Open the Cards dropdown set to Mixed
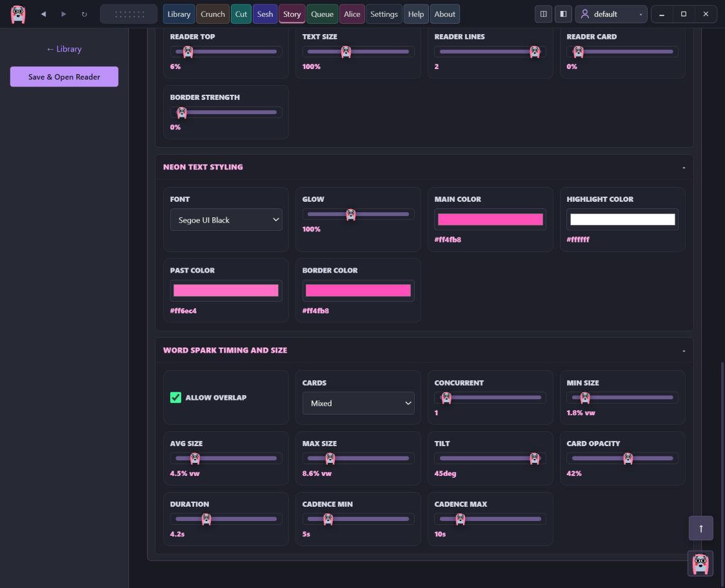Screen dimensions: 725x588 359,403
